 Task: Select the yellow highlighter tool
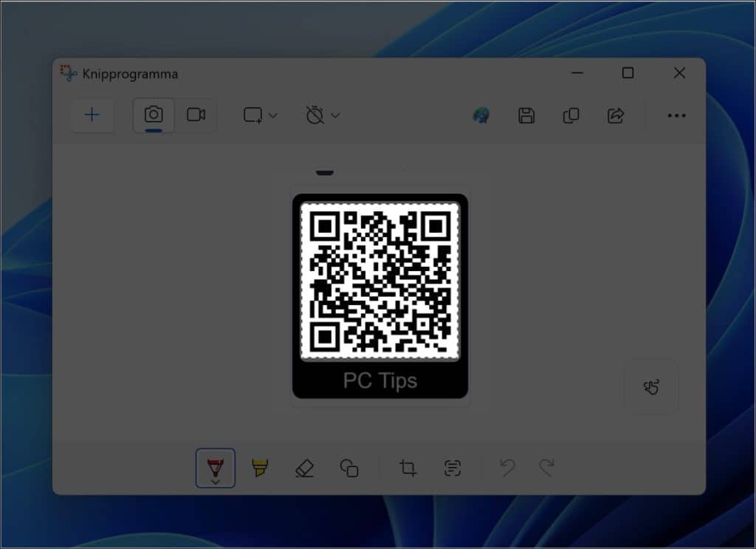259,468
